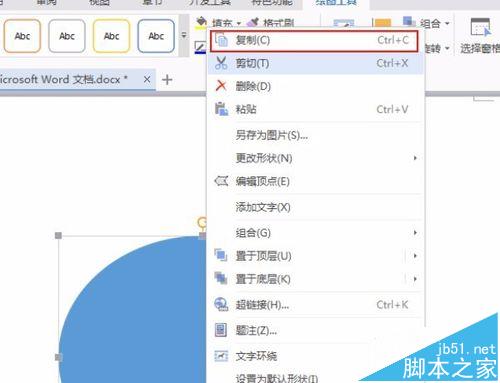Click the scissors Cut icon
500x383 pixels.
pyautogui.click(x=221, y=63)
